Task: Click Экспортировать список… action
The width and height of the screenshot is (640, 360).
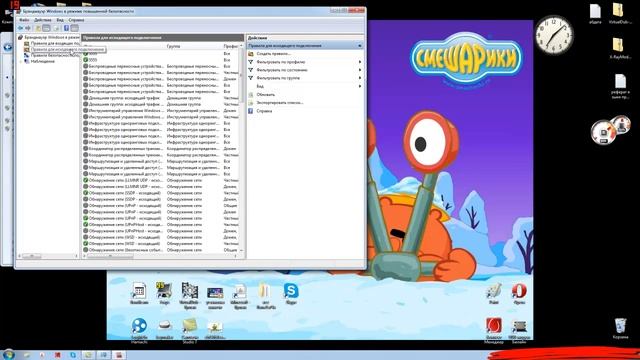Action: pyautogui.click(x=280, y=102)
